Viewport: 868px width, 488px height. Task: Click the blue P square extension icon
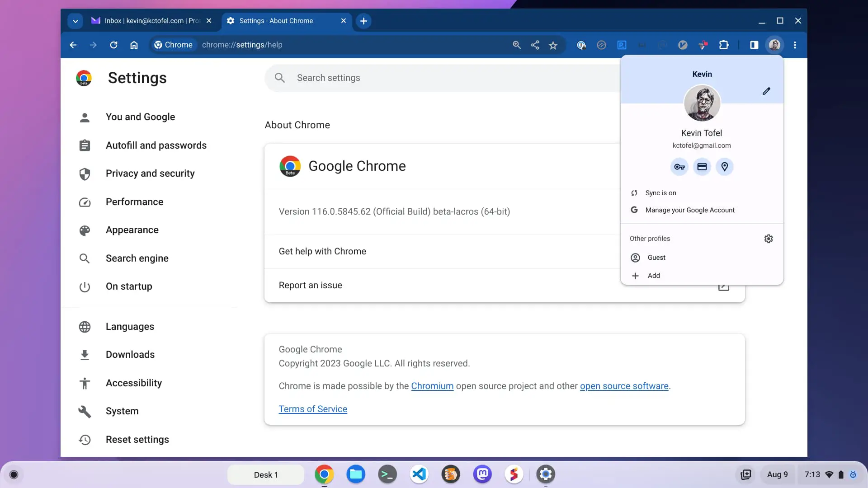pyautogui.click(x=622, y=45)
